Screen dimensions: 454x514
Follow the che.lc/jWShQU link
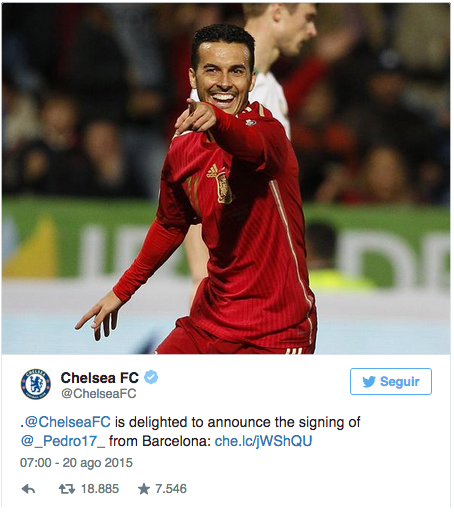[263, 441]
